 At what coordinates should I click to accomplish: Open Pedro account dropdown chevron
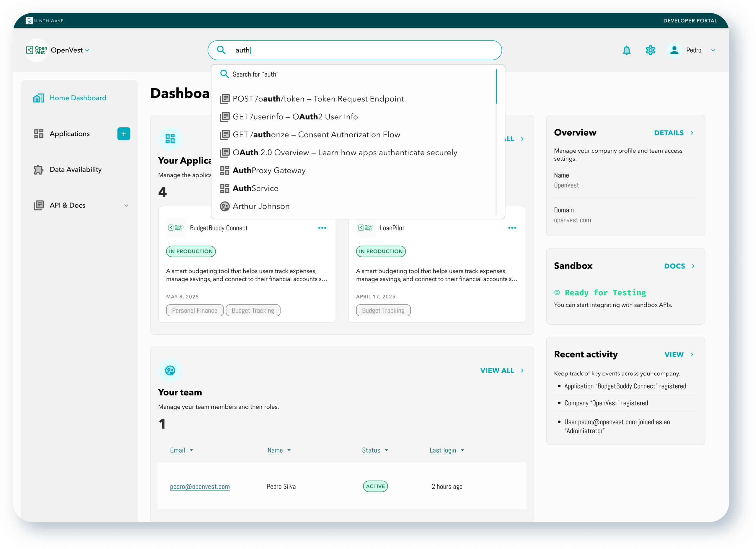tap(713, 50)
